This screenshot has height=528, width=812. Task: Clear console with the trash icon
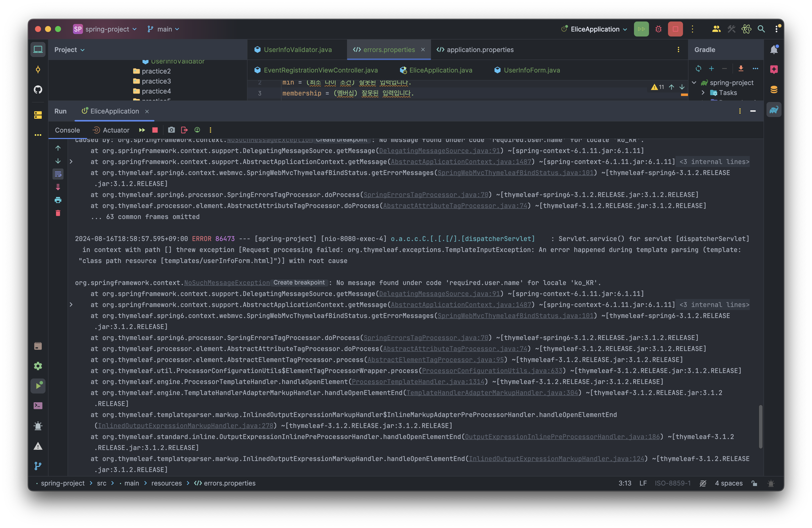coord(58,213)
